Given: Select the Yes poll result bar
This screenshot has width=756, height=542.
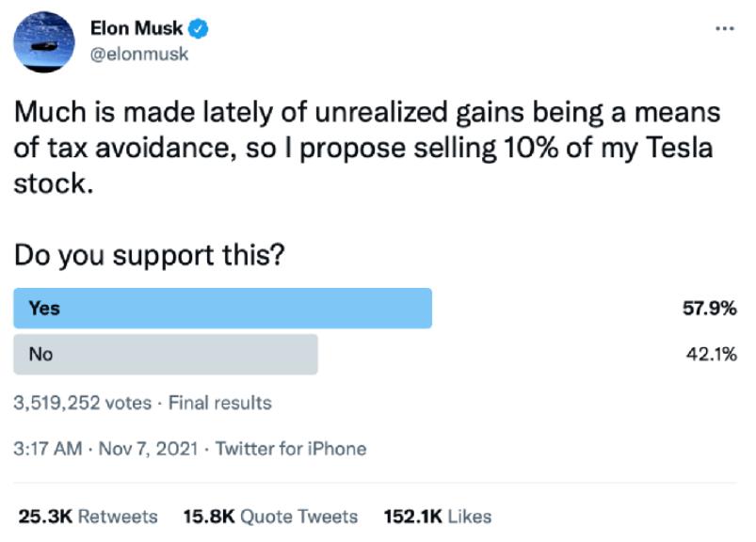Looking at the screenshot, I should (x=223, y=308).
